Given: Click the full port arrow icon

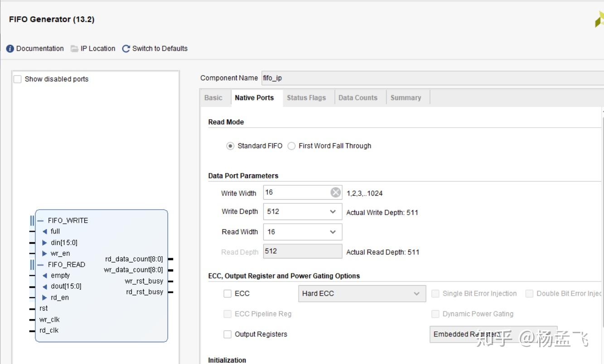Looking at the screenshot, I should [x=44, y=232].
